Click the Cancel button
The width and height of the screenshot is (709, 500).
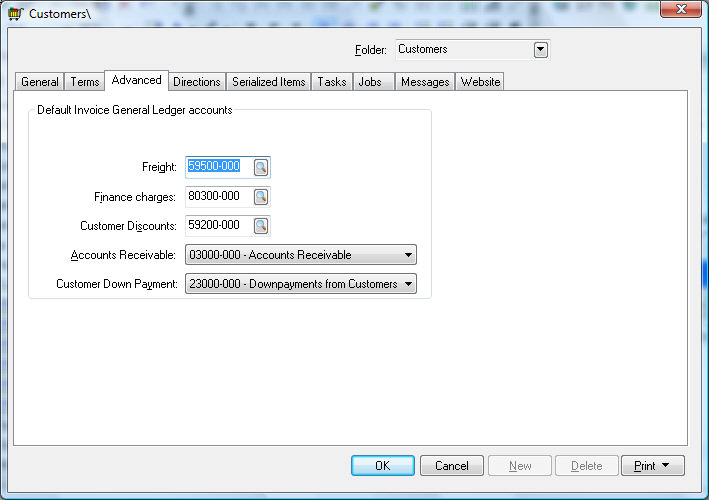[452, 466]
